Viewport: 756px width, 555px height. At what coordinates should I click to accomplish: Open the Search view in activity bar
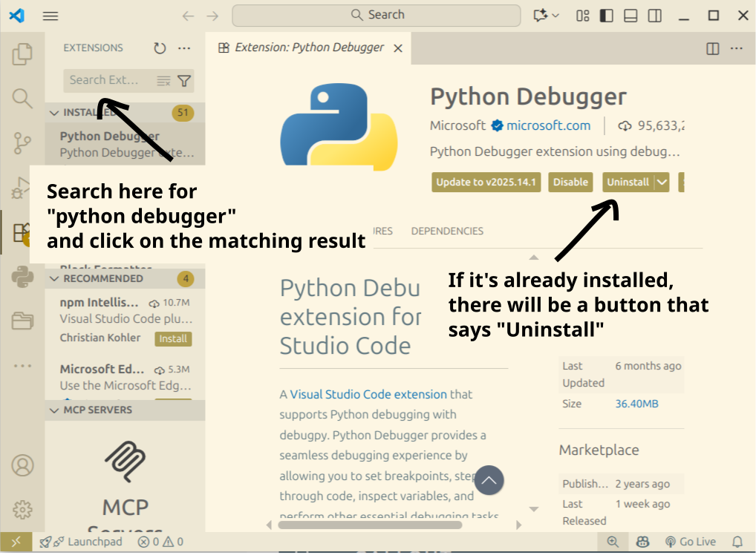22,99
